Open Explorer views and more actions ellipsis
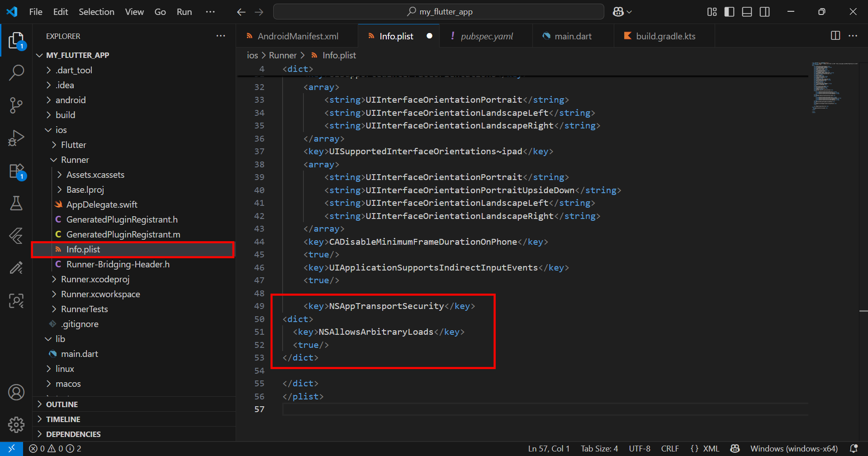This screenshot has height=456, width=868. point(221,36)
